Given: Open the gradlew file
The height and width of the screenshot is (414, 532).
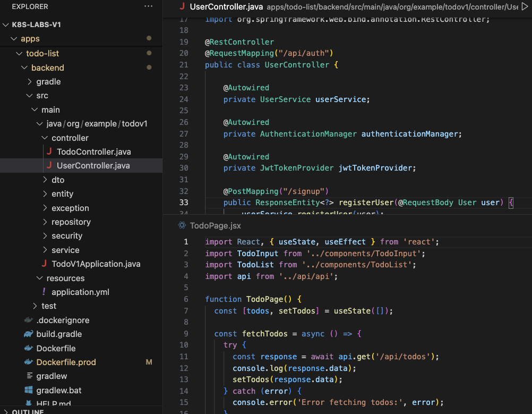Looking at the screenshot, I should click(52, 376).
